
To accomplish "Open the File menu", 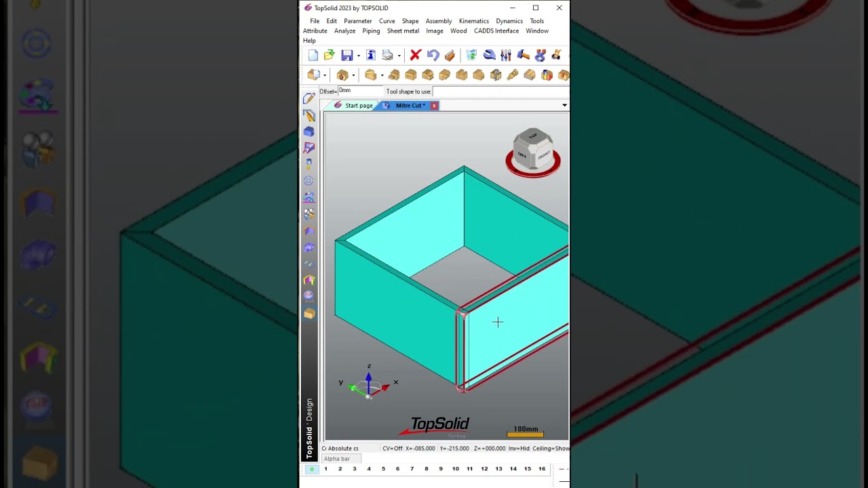I will pos(315,21).
